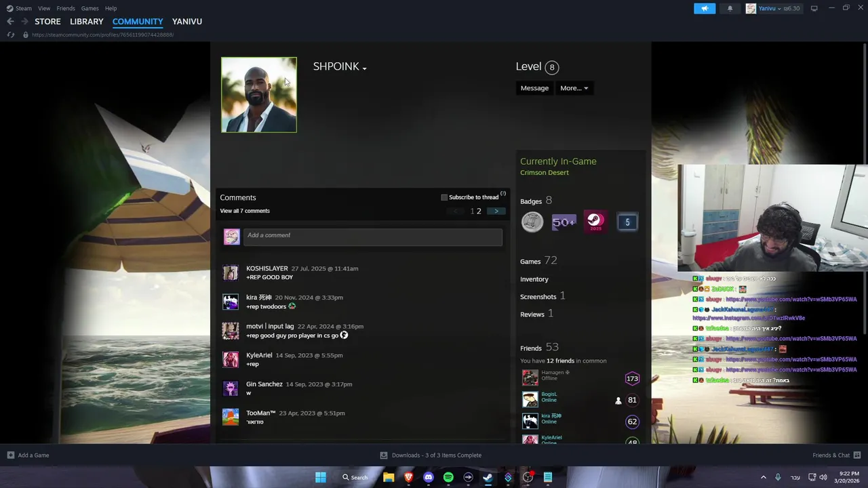Open File Explorer from taskbar

pos(389,477)
